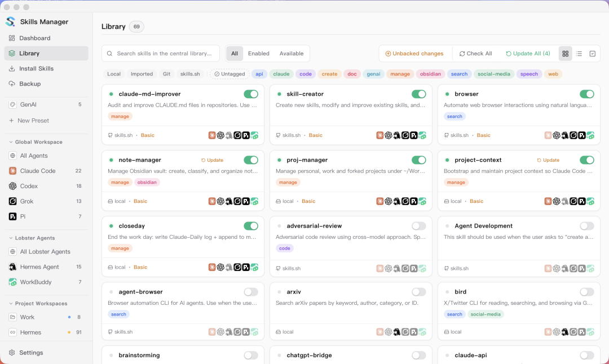Click Pi agent icon on proj-manager card
The image size is (609, 364).
click(x=414, y=201)
